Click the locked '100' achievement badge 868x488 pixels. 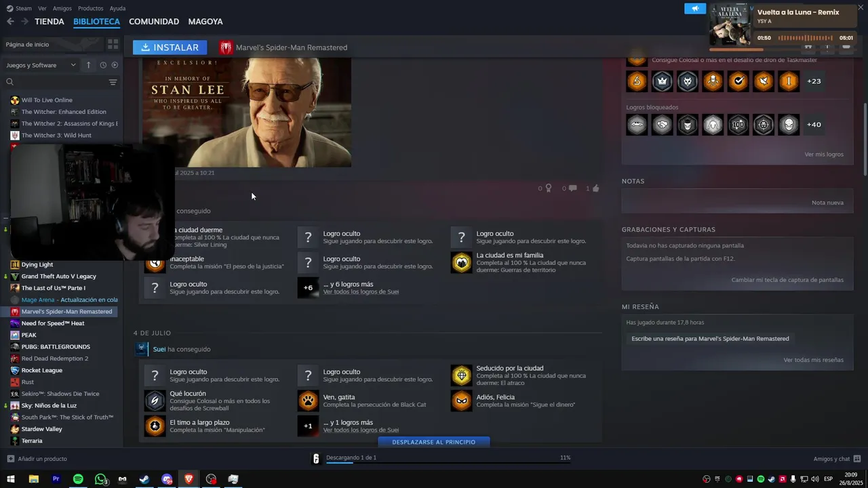coord(738,125)
